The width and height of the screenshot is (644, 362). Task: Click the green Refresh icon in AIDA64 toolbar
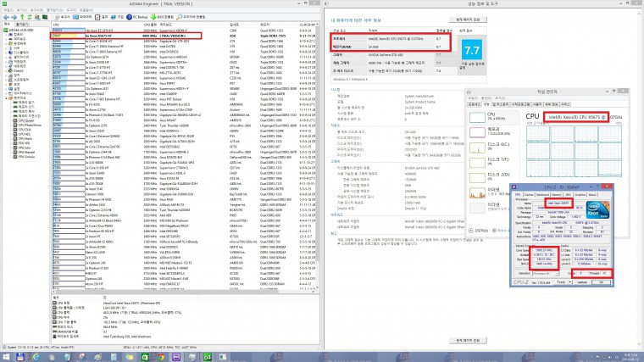[x=30, y=17]
